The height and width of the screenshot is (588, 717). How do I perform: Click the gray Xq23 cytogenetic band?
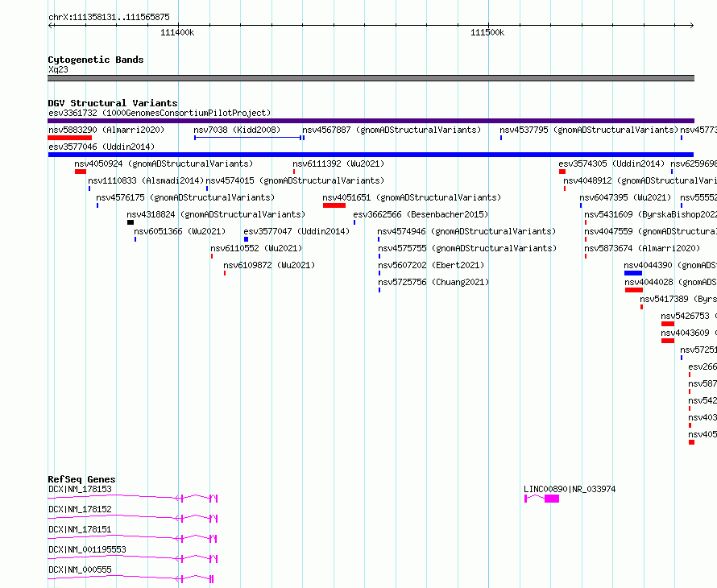tap(371, 78)
